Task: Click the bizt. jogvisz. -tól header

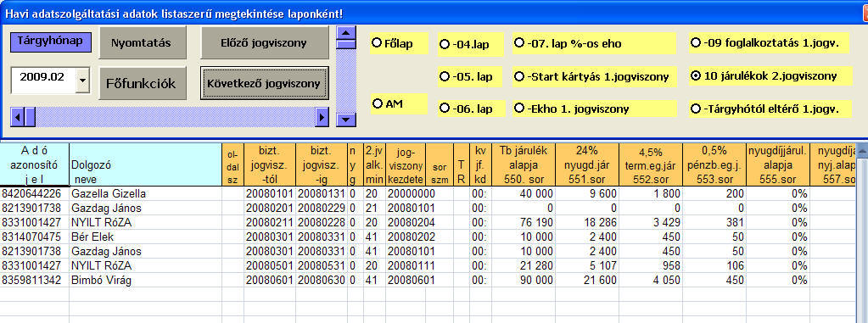Action: click(270, 164)
